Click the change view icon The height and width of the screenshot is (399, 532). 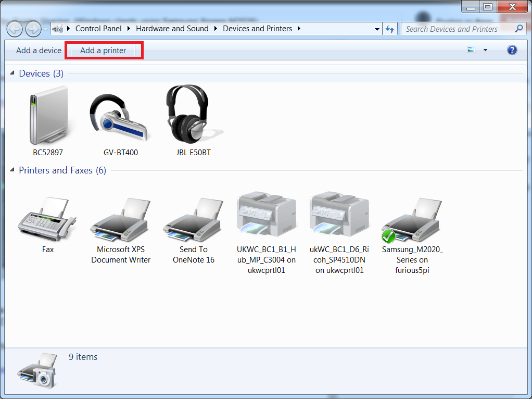470,49
